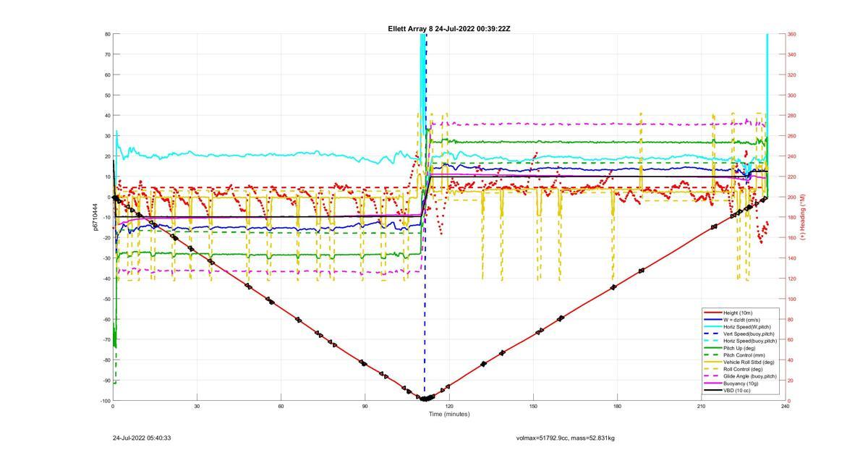Click the red Height line swatch in legend
Image resolution: width=868 pixels, height=450 pixels.
tap(712, 313)
